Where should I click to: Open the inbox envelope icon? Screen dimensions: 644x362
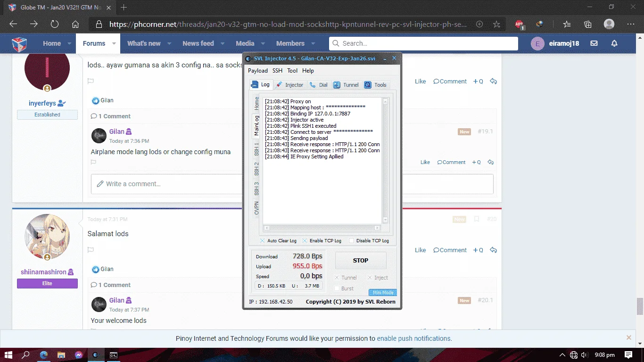click(594, 43)
